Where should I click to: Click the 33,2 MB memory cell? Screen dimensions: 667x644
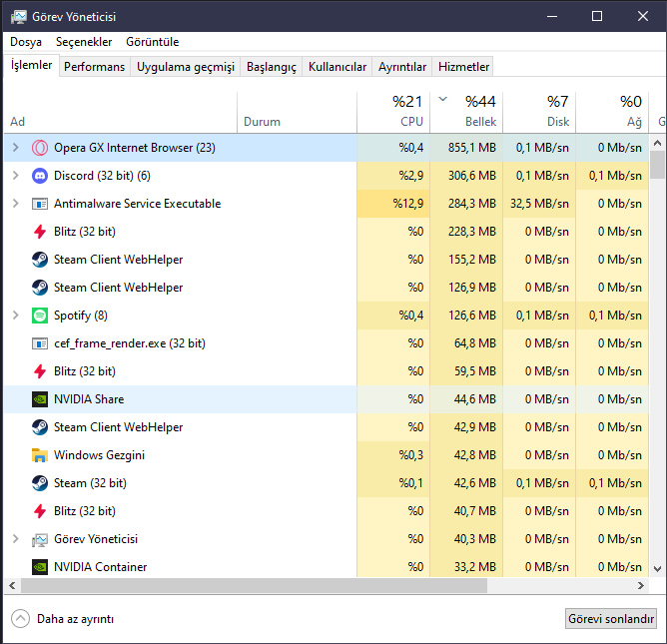(466, 567)
